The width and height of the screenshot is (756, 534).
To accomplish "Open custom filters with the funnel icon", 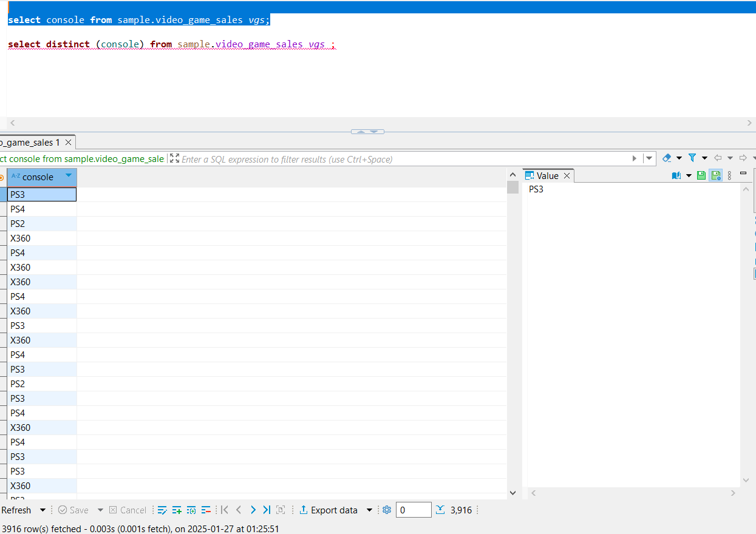I will [692, 158].
